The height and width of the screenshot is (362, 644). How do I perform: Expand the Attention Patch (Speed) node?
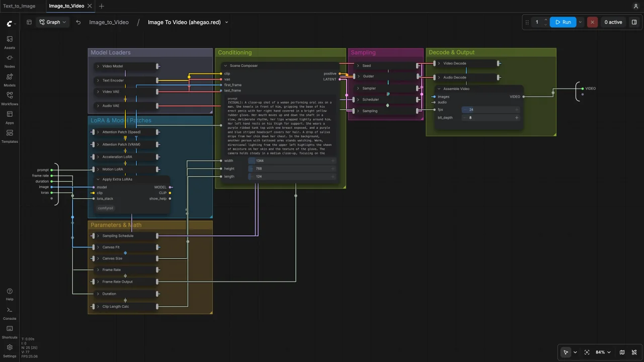[98, 132]
